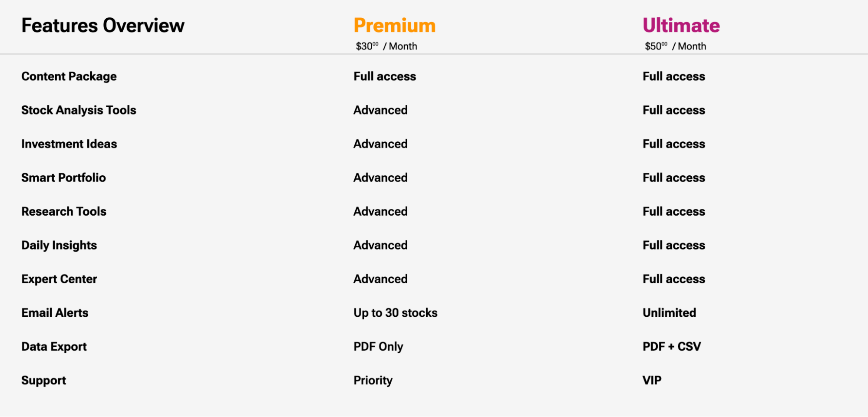Click the Stock Analysis Tools feature label
Screen dimensions: 868x417
click(x=79, y=110)
